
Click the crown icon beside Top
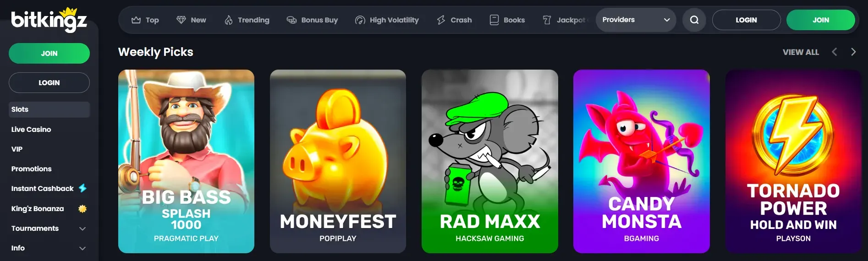tap(136, 20)
